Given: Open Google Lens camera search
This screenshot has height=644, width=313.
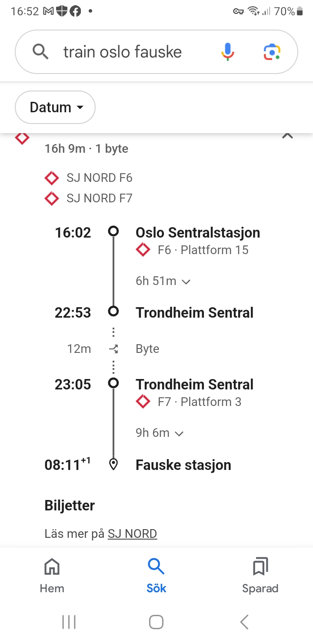Looking at the screenshot, I should 272,52.
